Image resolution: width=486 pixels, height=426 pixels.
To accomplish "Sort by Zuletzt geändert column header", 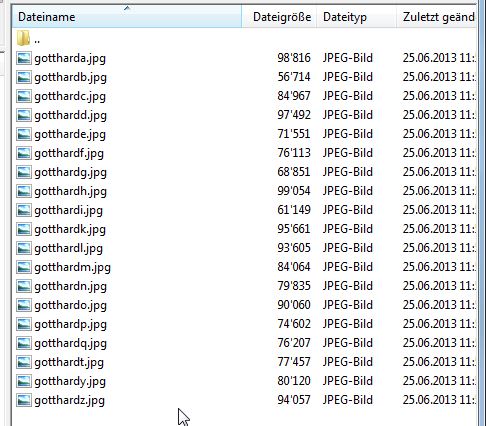I will [x=437, y=17].
